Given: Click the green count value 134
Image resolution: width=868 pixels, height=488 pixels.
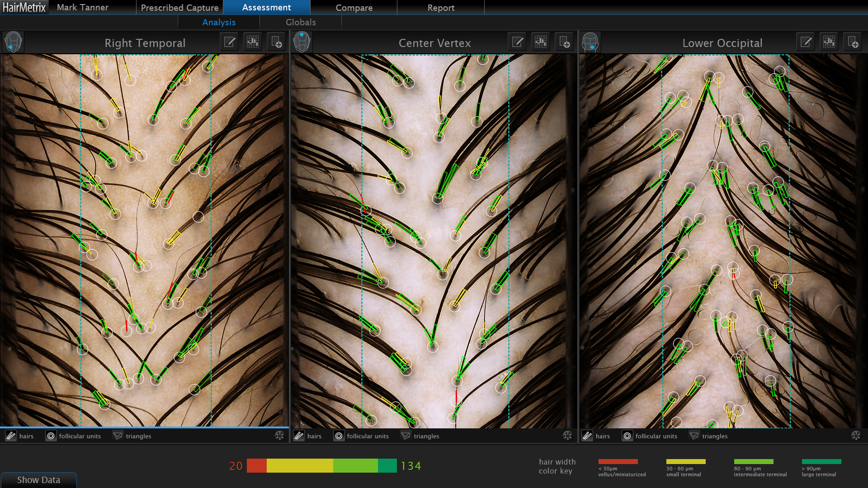Looking at the screenshot, I should point(411,466).
